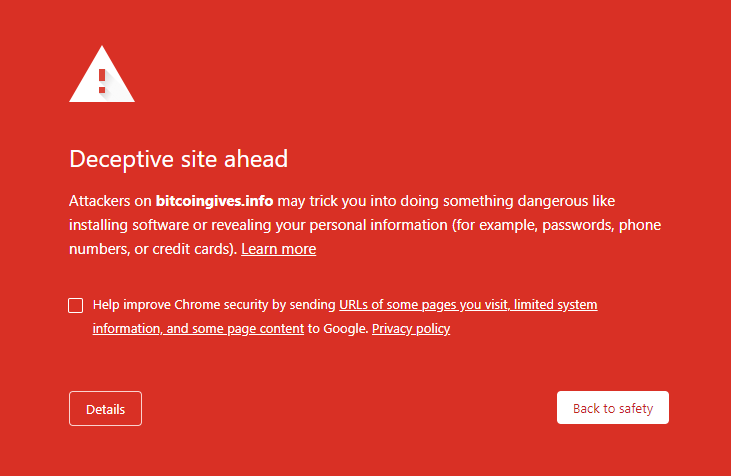
Task: Click the white warning triangle icon
Action: (x=102, y=74)
